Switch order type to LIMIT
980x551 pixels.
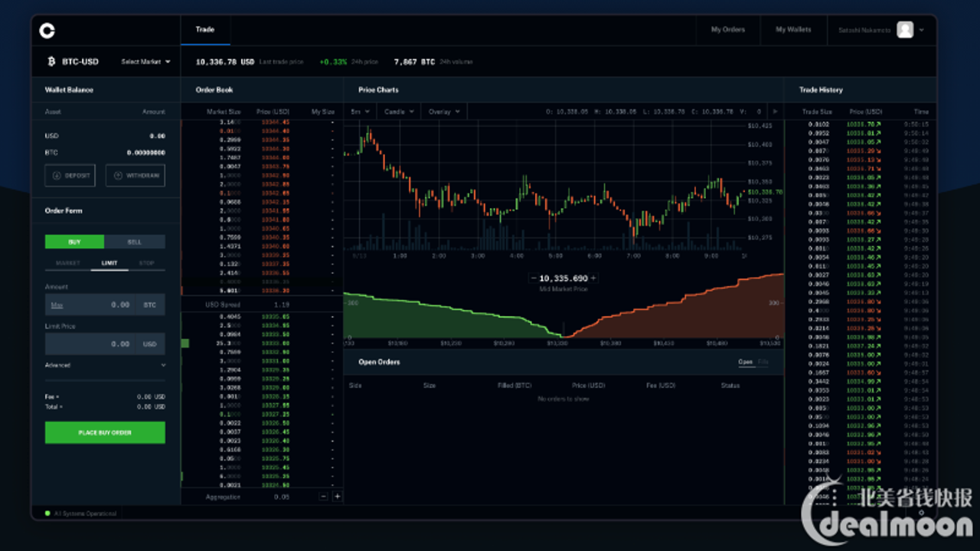click(109, 263)
